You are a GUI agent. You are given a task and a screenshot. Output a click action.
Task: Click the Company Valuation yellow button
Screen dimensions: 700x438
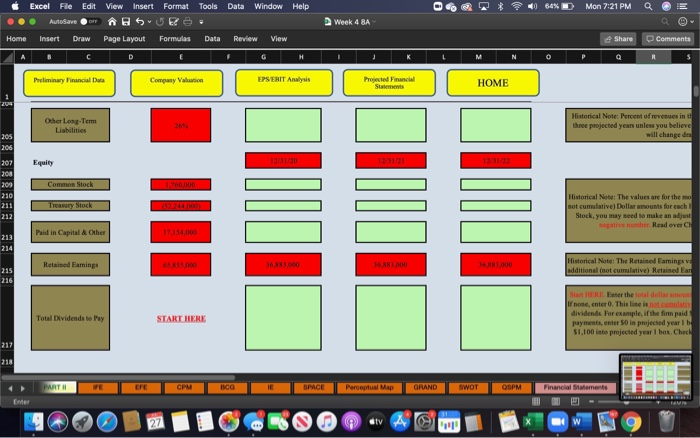click(176, 83)
